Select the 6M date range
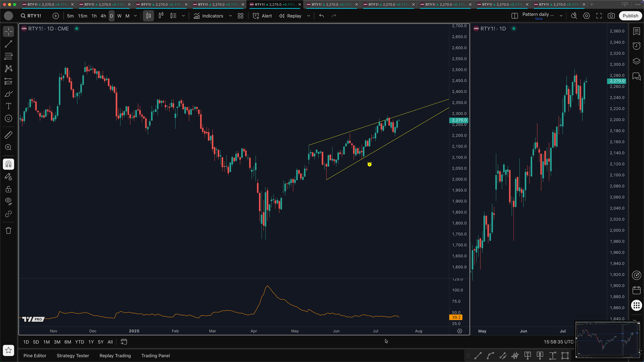This screenshot has width=644, height=362. click(68, 342)
